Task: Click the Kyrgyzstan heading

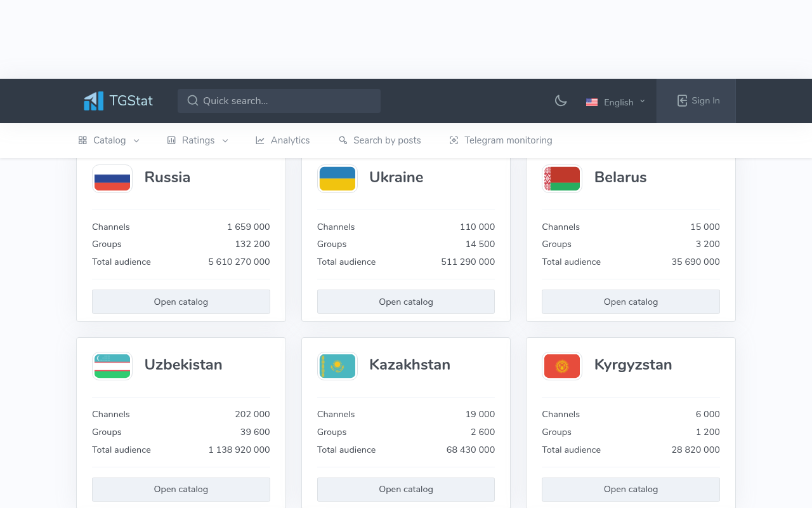Action: 633,364
